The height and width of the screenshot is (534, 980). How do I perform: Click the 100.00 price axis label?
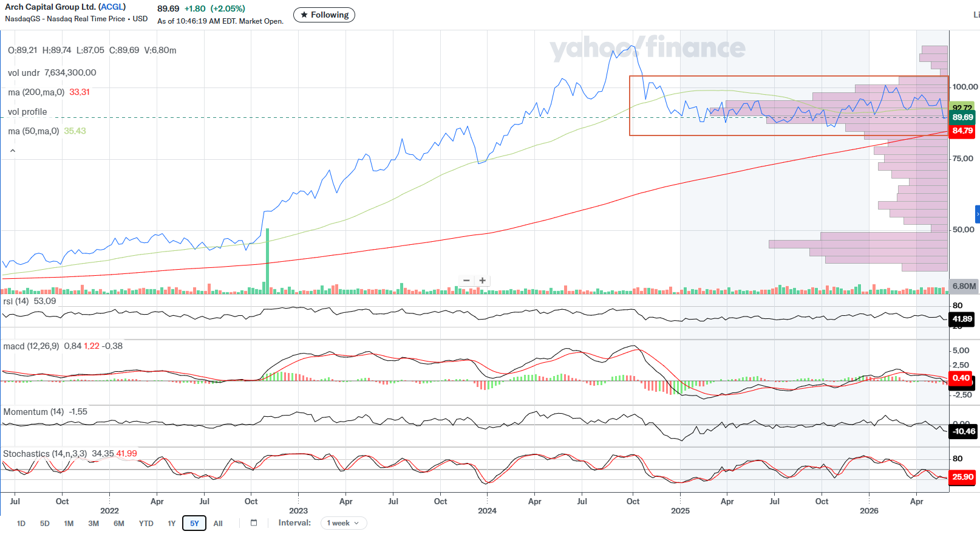(x=965, y=87)
